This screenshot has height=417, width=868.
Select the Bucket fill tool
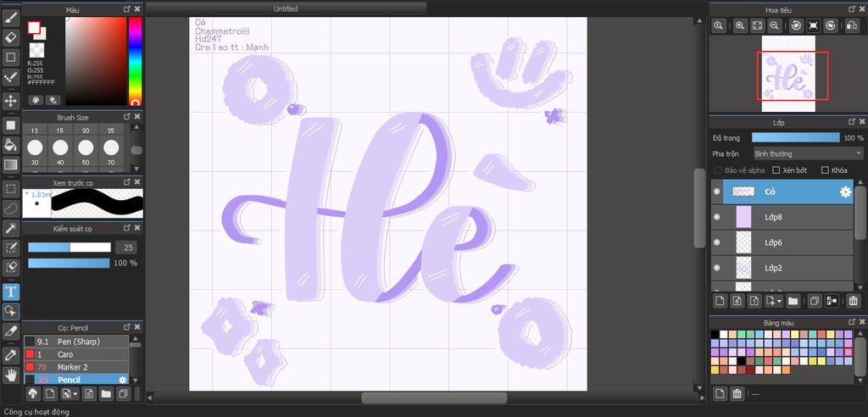pos(10,145)
